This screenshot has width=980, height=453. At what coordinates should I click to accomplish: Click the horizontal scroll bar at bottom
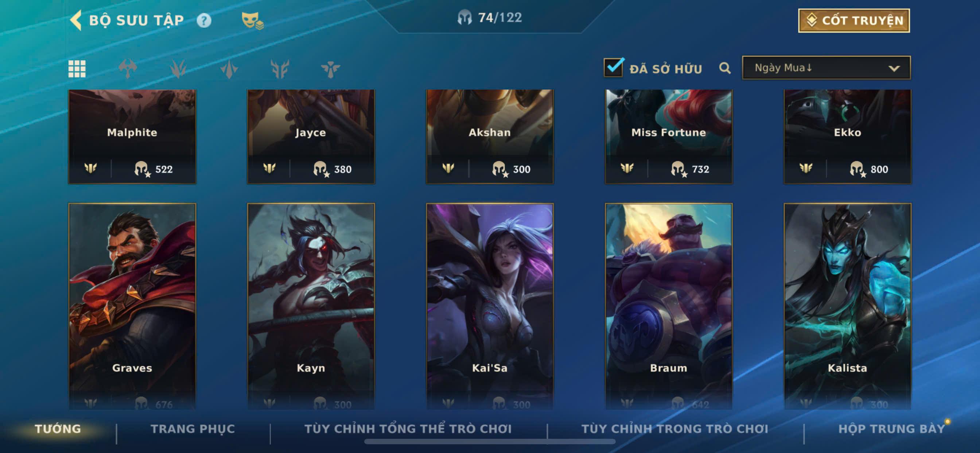point(490,442)
